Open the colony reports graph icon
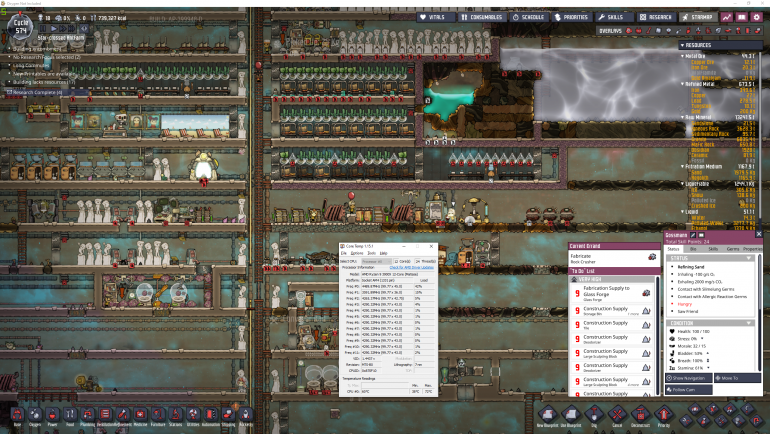Image resolution: width=770 pixels, height=434 pixels. [727, 17]
